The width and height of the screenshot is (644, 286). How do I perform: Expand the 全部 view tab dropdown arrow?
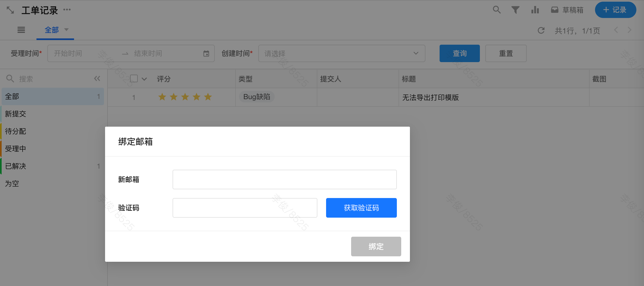(x=66, y=30)
